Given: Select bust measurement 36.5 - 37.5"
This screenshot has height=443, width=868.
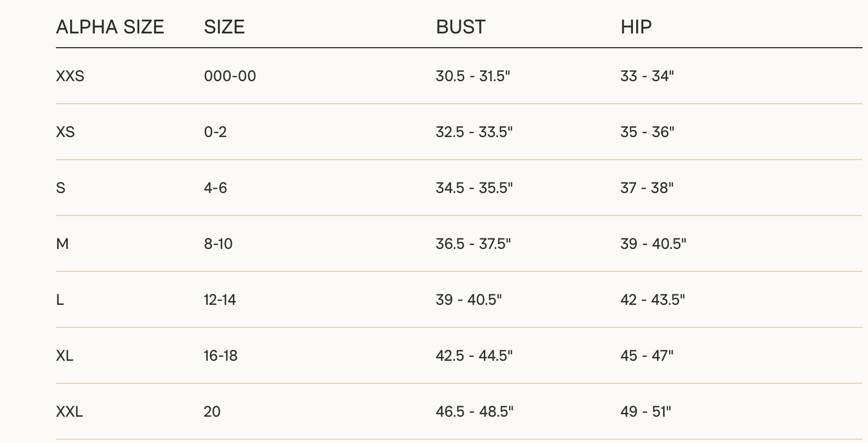Looking at the screenshot, I should pyautogui.click(x=473, y=243).
